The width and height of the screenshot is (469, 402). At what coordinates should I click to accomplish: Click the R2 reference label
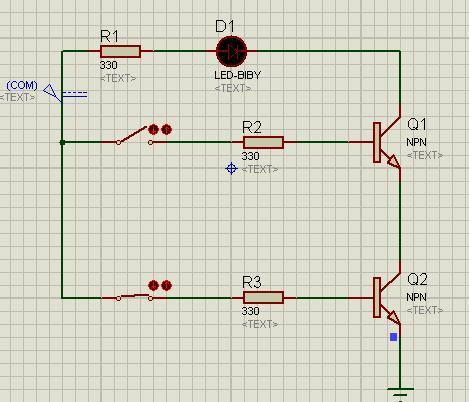(x=252, y=127)
